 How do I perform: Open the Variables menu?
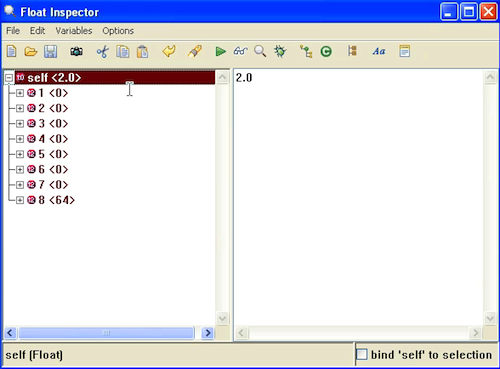(74, 31)
